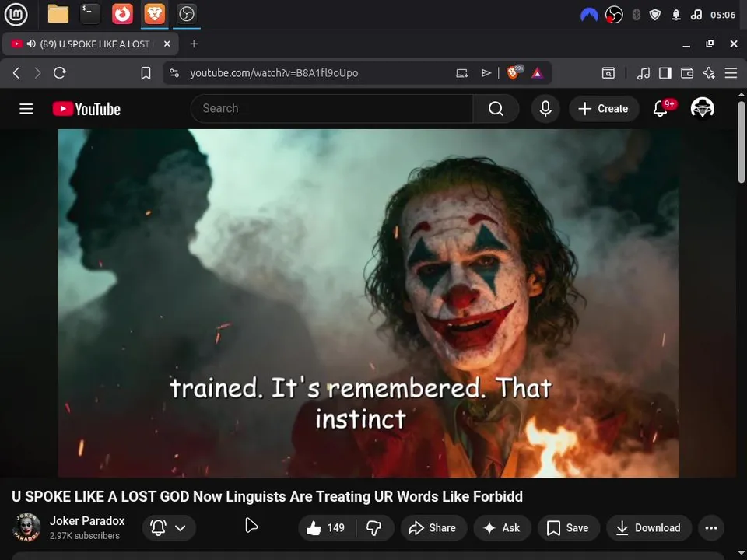Click the NordVPN tray icon
The height and width of the screenshot is (560, 747).
(x=589, y=15)
